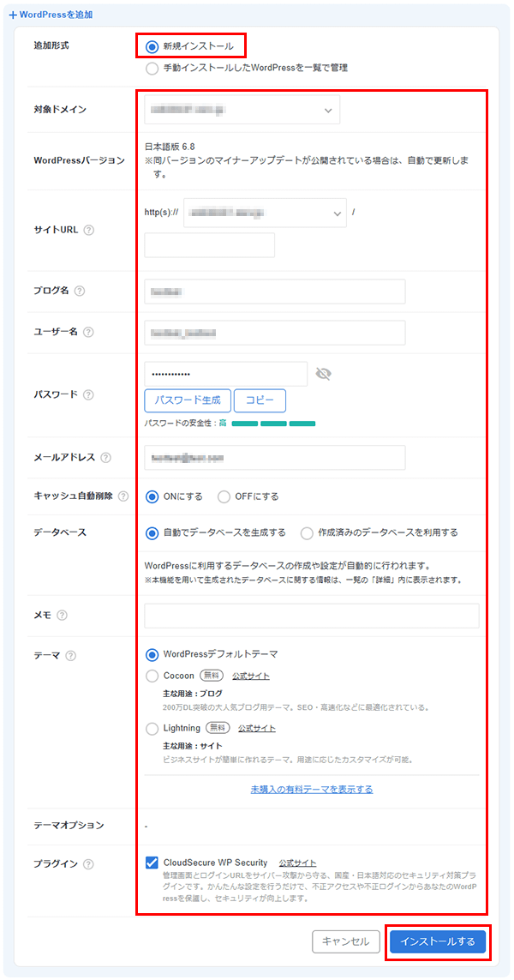Click the help icon next to サイトURL
The width and height of the screenshot is (514, 980).
[89, 230]
